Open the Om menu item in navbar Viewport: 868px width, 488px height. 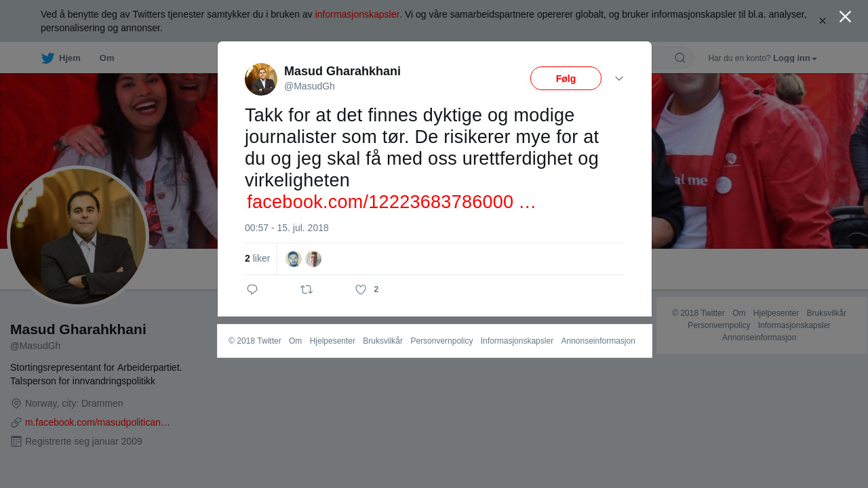106,58
